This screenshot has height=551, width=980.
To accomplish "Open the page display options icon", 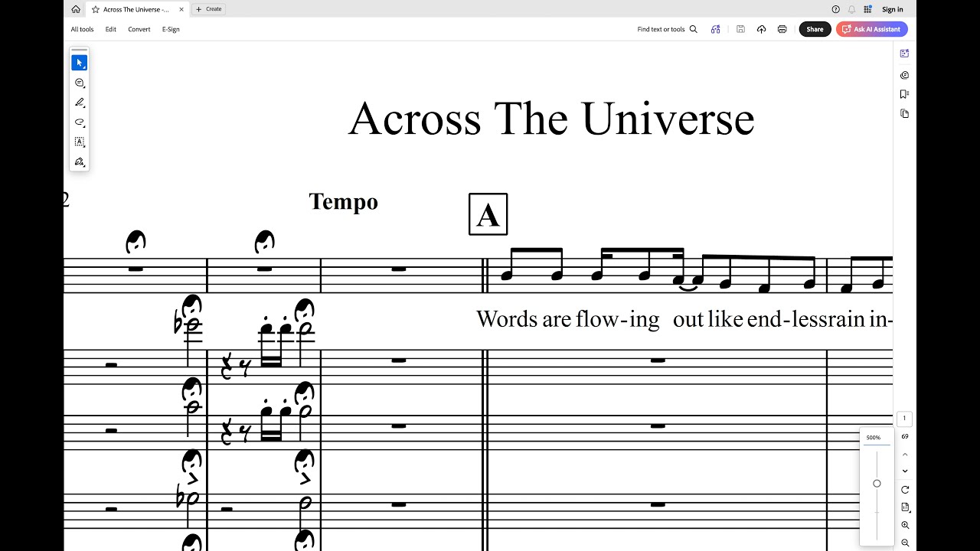I will [905, 507].
